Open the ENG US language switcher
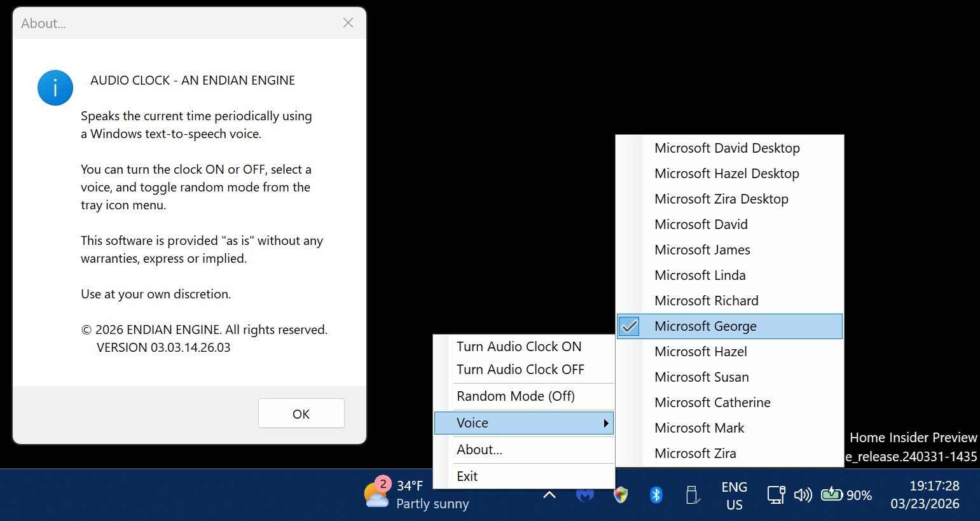The height and width of the screenshot is (521, 980). point(734,496)
